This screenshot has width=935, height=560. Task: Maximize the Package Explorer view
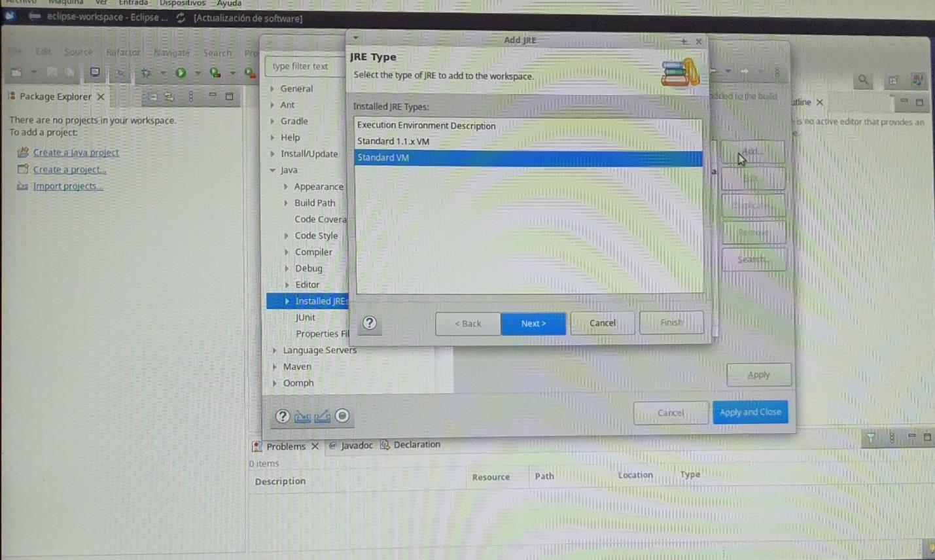tap(229, 96)
